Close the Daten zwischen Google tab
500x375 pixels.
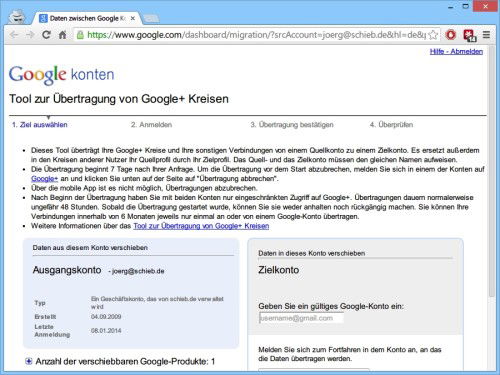[133, 18]
